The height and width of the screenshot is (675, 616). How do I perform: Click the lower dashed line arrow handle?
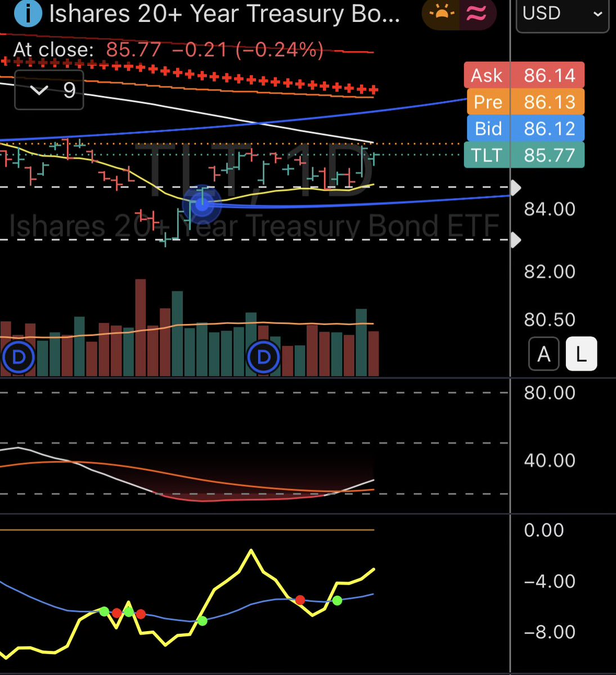(516, 241)
